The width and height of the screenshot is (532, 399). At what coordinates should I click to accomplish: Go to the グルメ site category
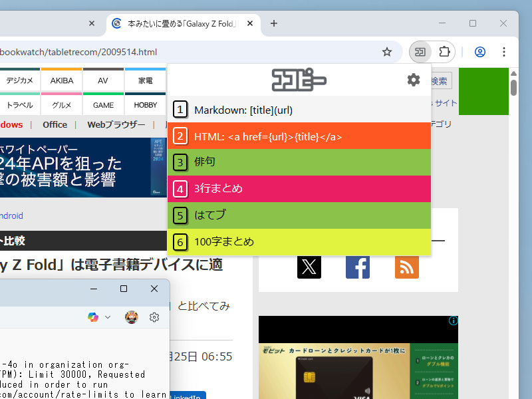[61, 104]
